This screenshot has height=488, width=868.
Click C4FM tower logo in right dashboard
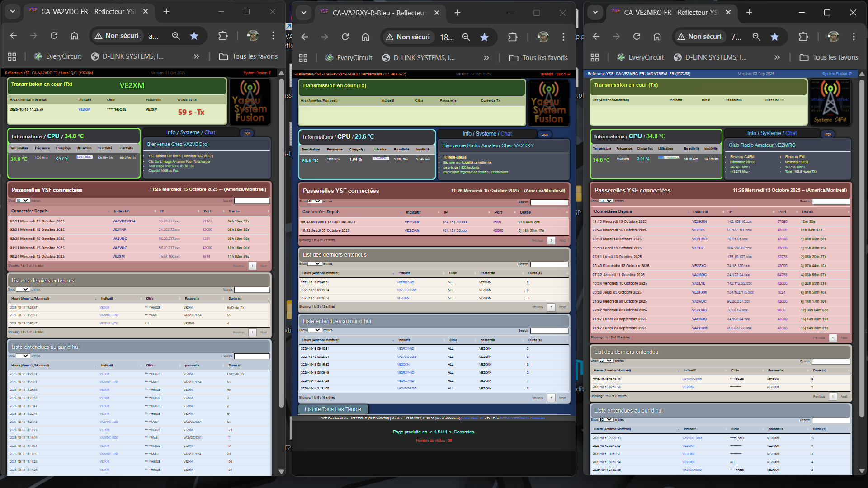[830, 102]
